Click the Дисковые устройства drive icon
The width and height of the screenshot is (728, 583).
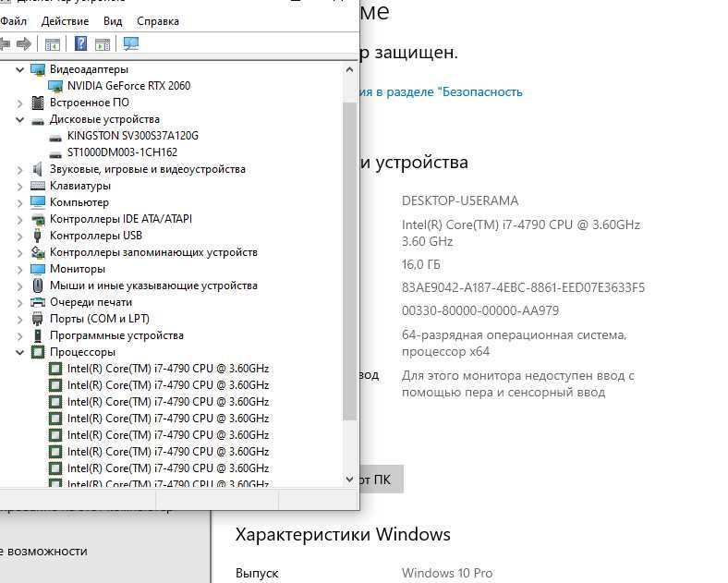pyautogui.click(x=38, y=121)
